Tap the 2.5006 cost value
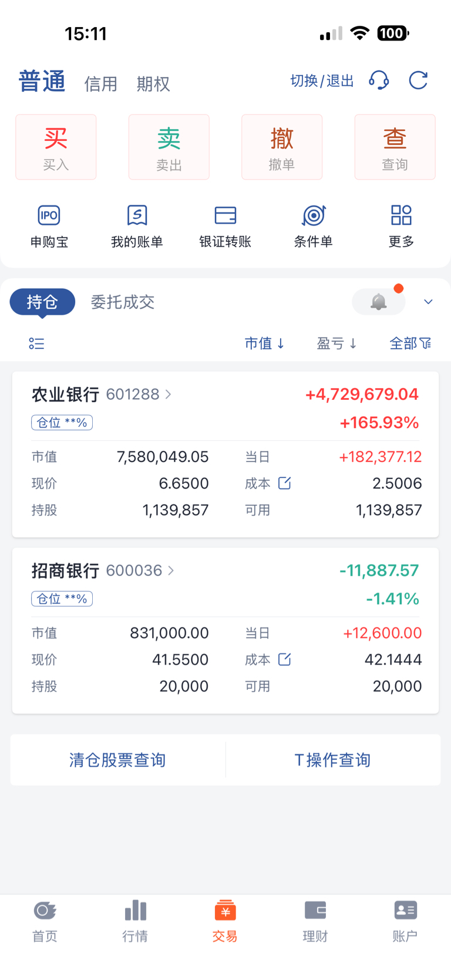This screenshot has width=451, height=980. coord(397,483)
